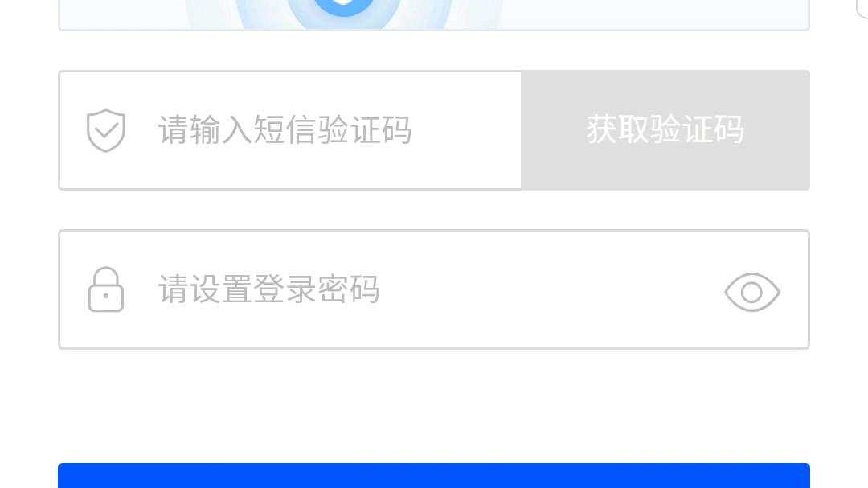Viewport: 868px width, 488px height.
Task: Select the lock icon in password box
Action: [106, 289]
